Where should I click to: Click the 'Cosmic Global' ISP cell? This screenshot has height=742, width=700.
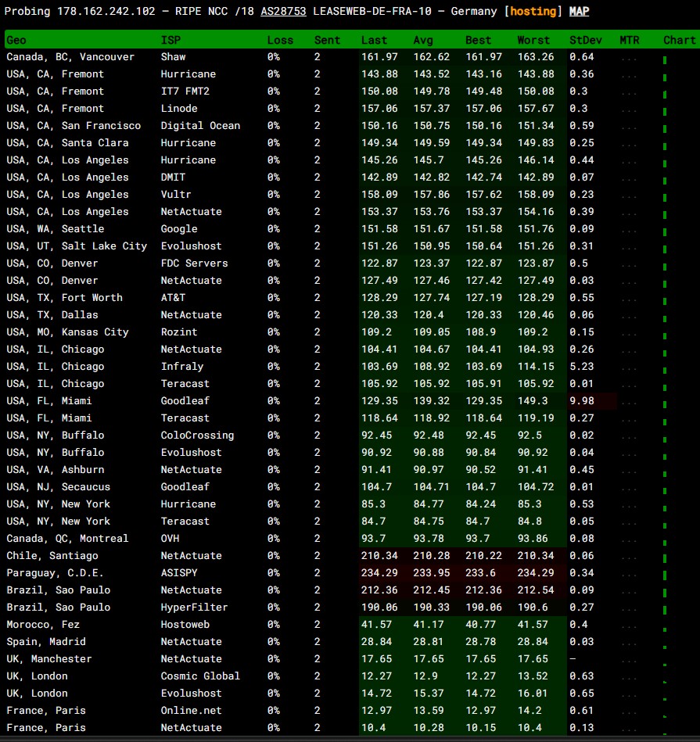click(200, 676)
